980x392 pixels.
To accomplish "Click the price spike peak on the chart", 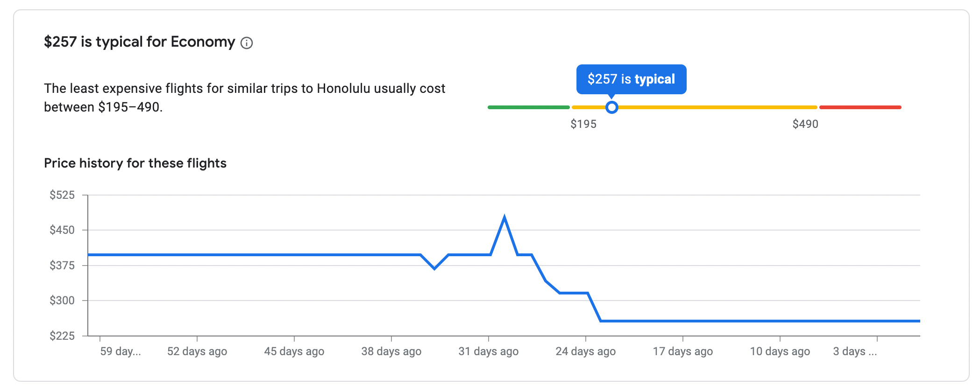I will coord(504,217).
